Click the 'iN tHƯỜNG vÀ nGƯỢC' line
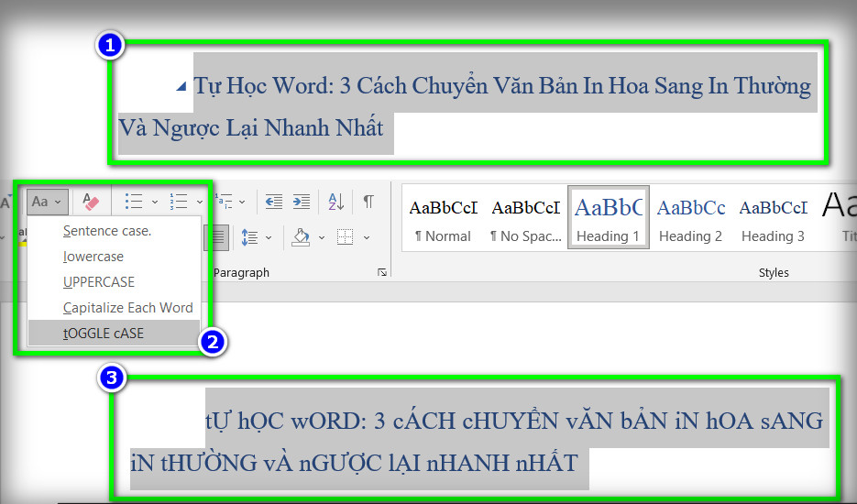 click(354, 464)
